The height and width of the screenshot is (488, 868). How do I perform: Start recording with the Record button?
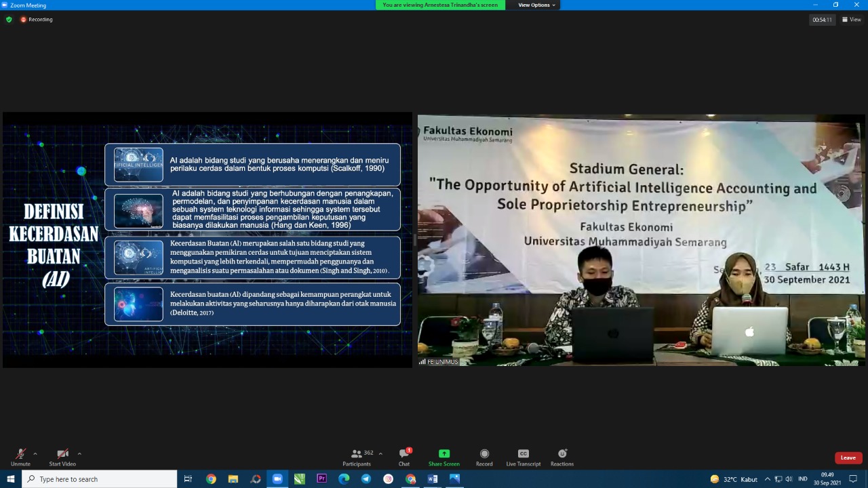pos(484,457)
